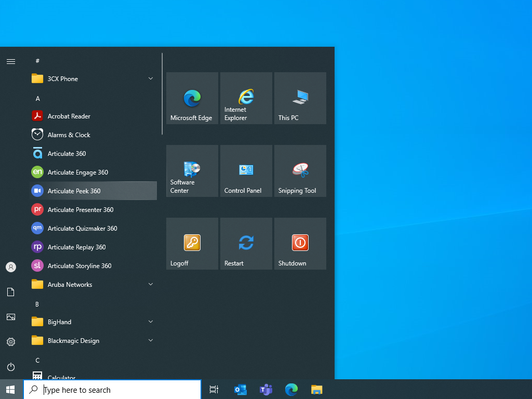Click the 'Type here to search' box

click(112, 390)
